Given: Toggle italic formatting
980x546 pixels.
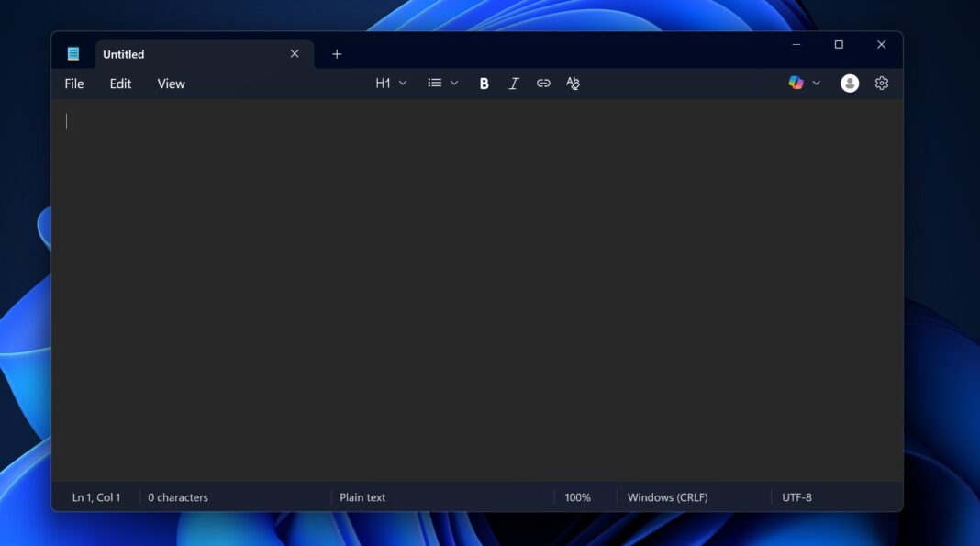Looking at the screenshot, I should click(514, 83).
